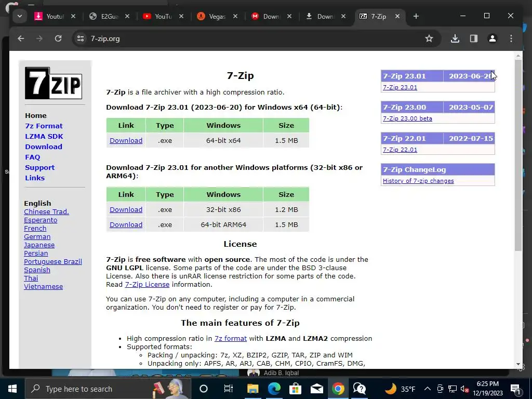
Task: Switch language to Esperanto
Action: point(41,220)
